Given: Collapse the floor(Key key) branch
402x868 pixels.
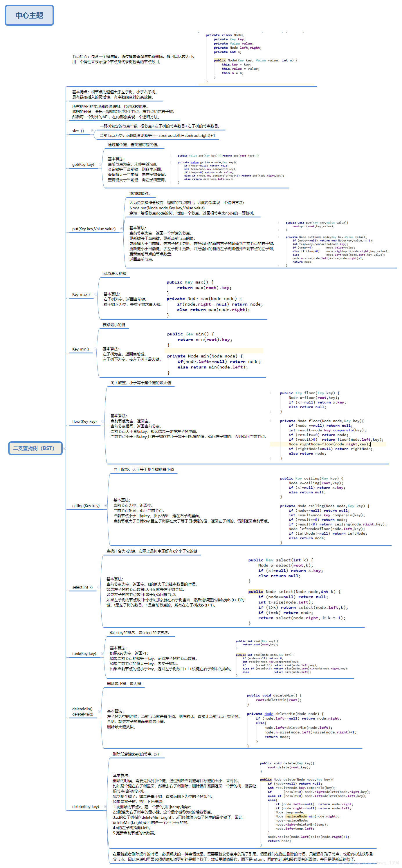Looking at the screenshot, I should tap(103, 421).
